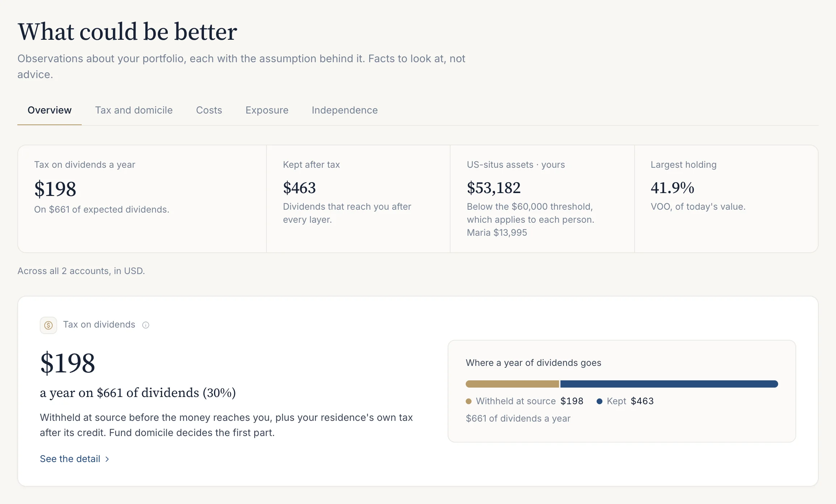Click 'On $661 of expected dividends.' text
The width and height of the screenshot is (836, 504).
[x=102, y=209]
